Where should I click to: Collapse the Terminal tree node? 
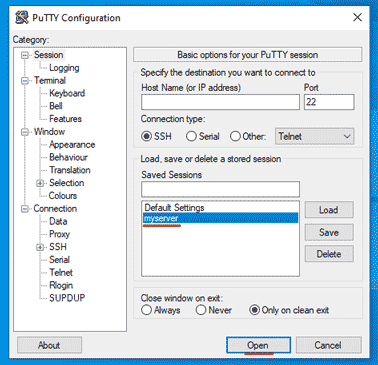(x=25, y=81)
